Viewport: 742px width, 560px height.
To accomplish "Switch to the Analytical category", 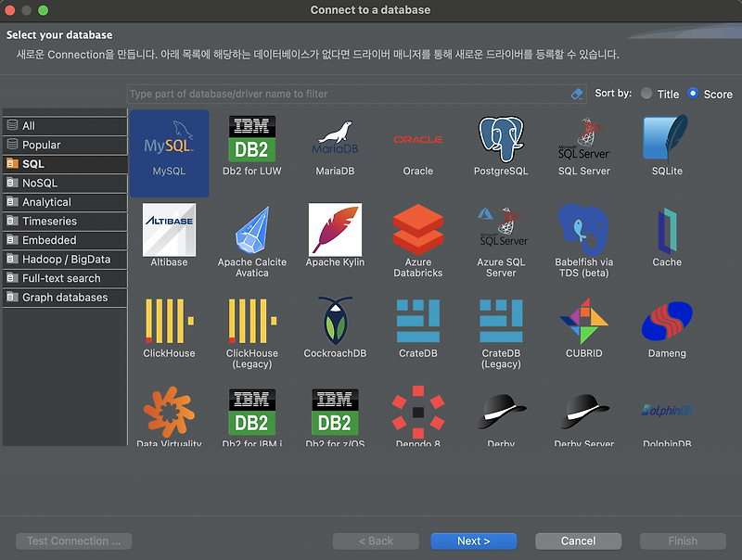I will 65,202.
